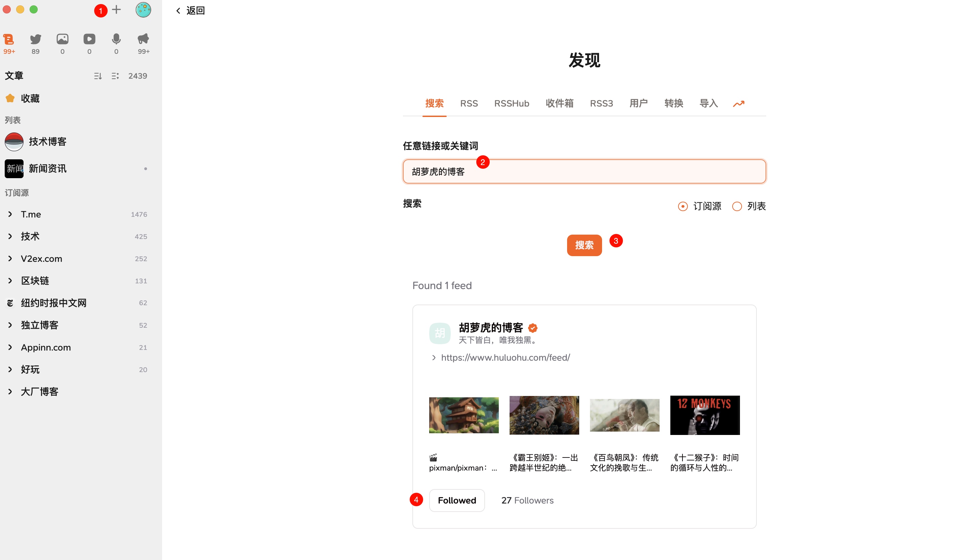The image size is (966, 560).
Task: Open the 12 Monkeys article thumbnail
Action: click(705, 415)
